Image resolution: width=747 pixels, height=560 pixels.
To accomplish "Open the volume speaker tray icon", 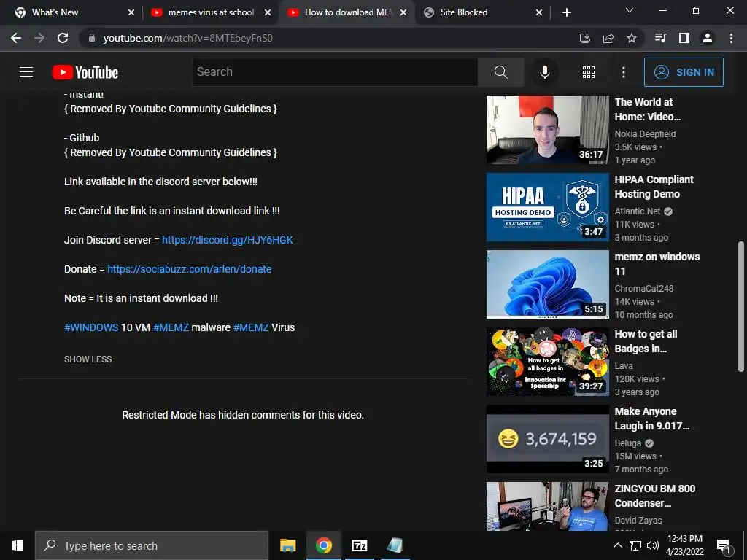I will (x=653, y=545).
